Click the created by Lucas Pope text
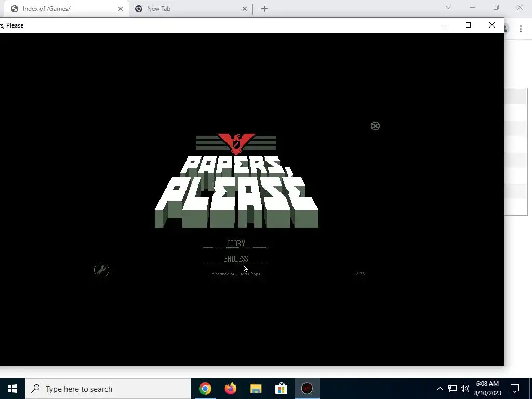 click(236, 274)
